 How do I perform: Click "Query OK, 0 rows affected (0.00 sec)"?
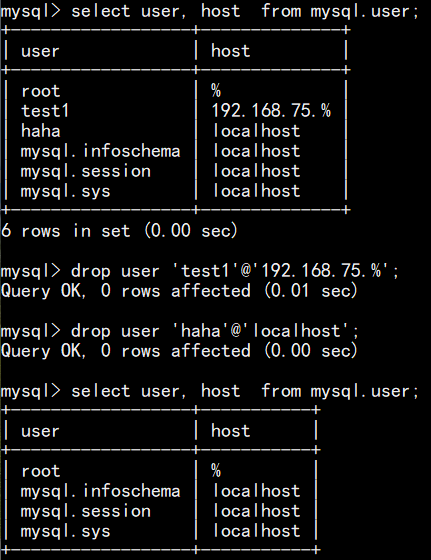click(179, 350)
